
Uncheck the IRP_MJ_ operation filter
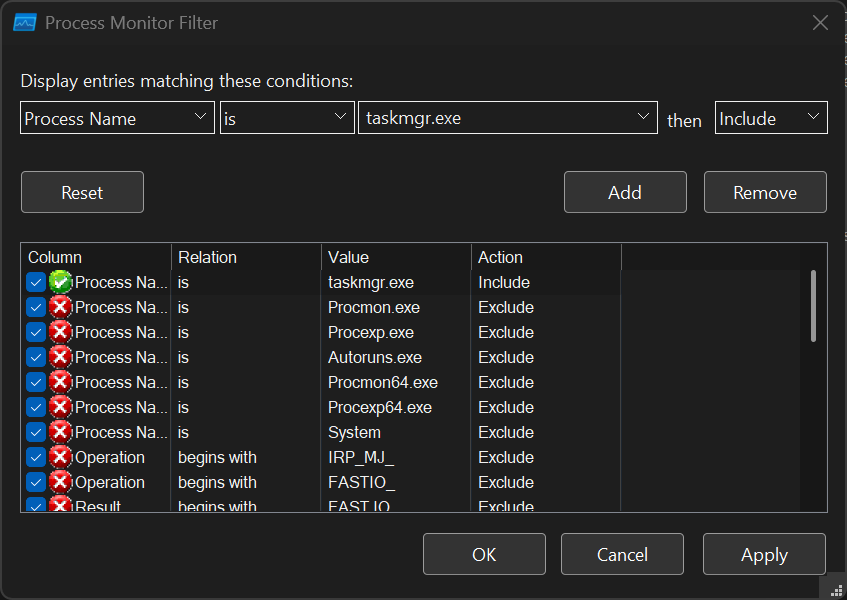pos(36,457)
